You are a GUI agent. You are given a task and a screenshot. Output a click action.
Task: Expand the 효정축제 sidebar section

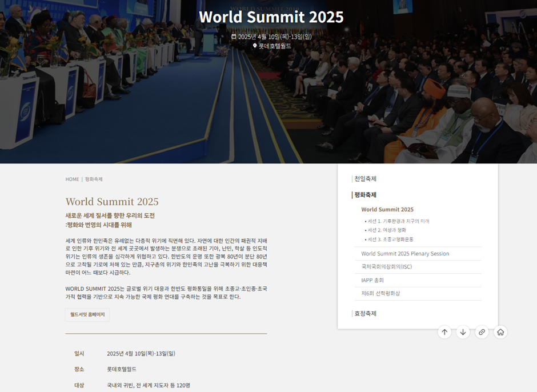365,313
